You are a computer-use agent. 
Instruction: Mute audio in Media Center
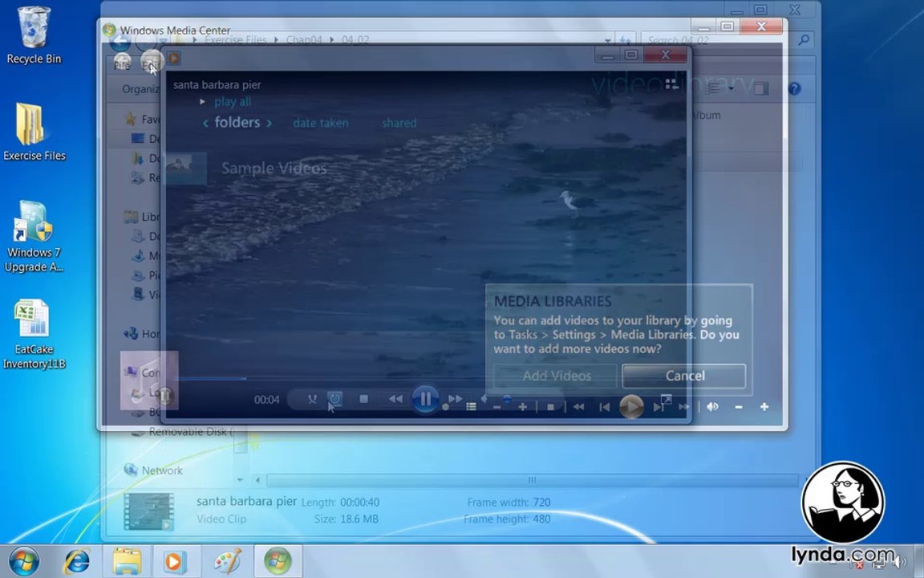(712, 407)
